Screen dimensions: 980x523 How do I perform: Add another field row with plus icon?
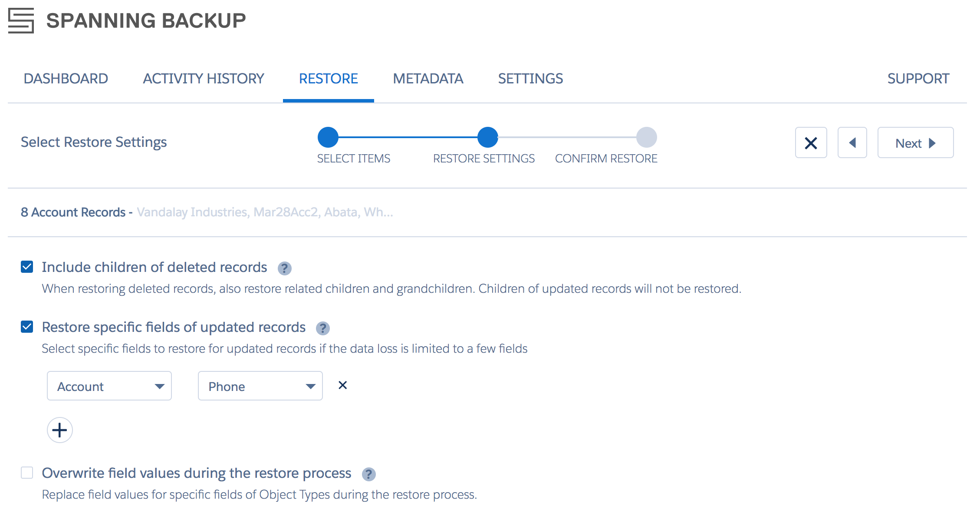pos(59,430)
